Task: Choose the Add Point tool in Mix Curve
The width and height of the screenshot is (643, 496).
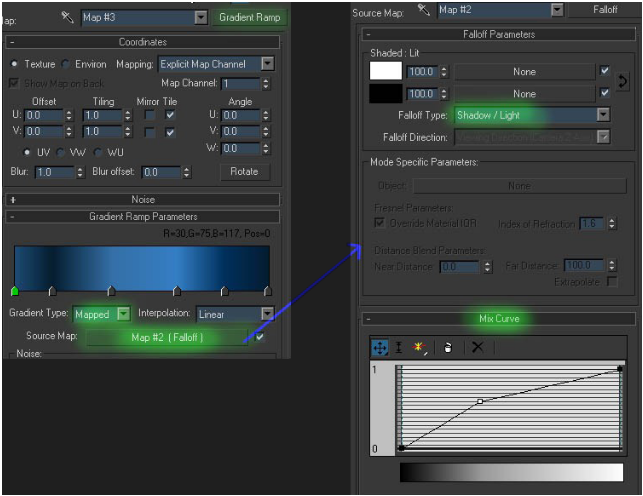Action: coord(419,348)
